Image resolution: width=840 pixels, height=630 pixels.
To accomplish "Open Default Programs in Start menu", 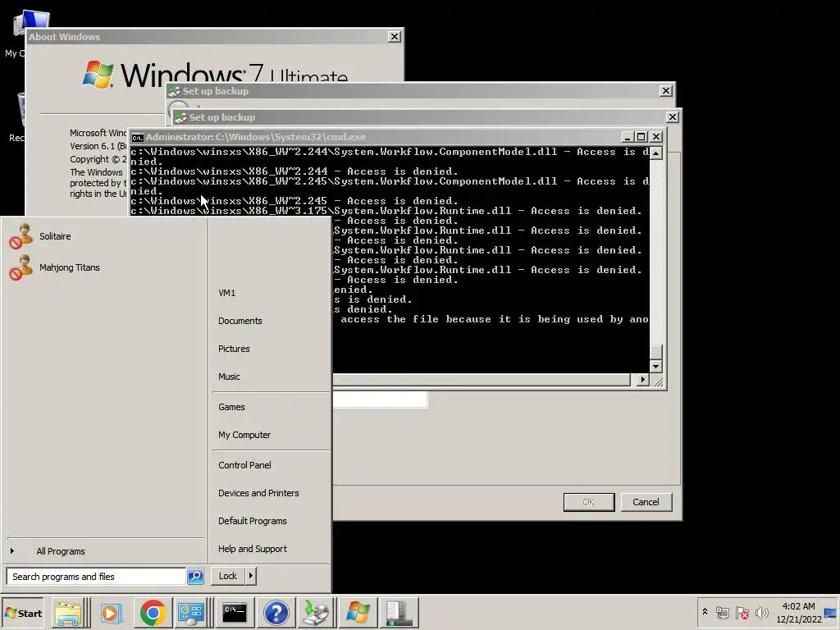I will point(270,521).
